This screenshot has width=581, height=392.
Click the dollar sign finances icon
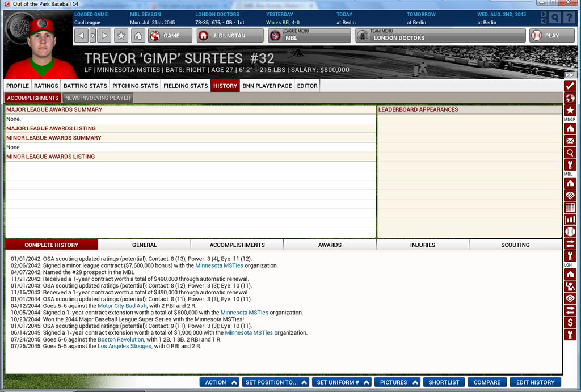click(570, 322)
